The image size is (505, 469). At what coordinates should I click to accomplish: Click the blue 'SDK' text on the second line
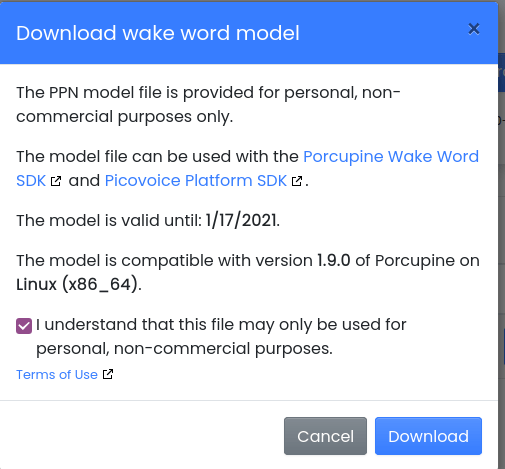click(x=31, y=181)
